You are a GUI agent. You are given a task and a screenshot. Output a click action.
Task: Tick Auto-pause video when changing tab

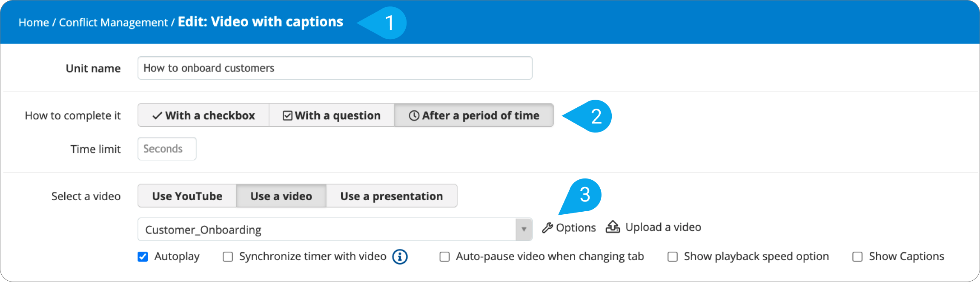[x=444, y=257]
